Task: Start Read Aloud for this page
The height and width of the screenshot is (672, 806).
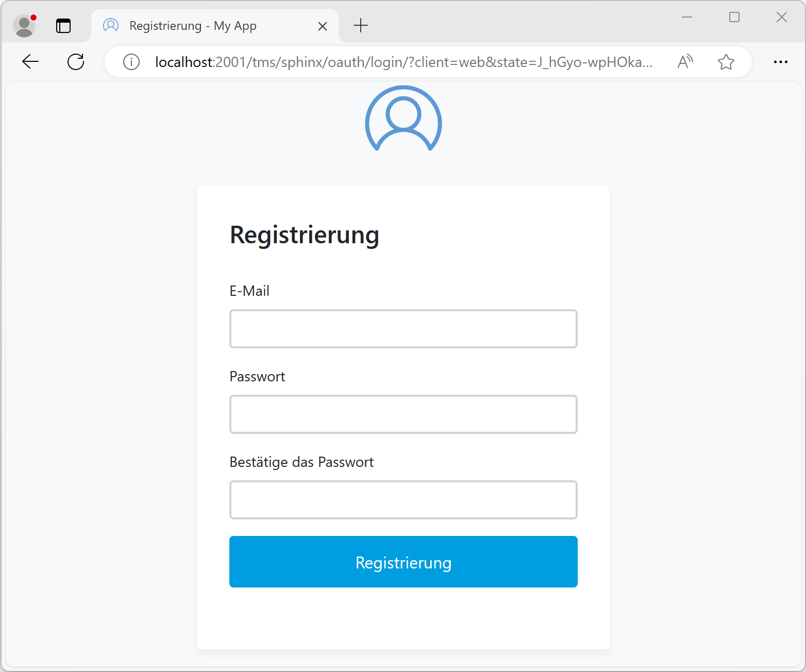Action: coord(685,61)
